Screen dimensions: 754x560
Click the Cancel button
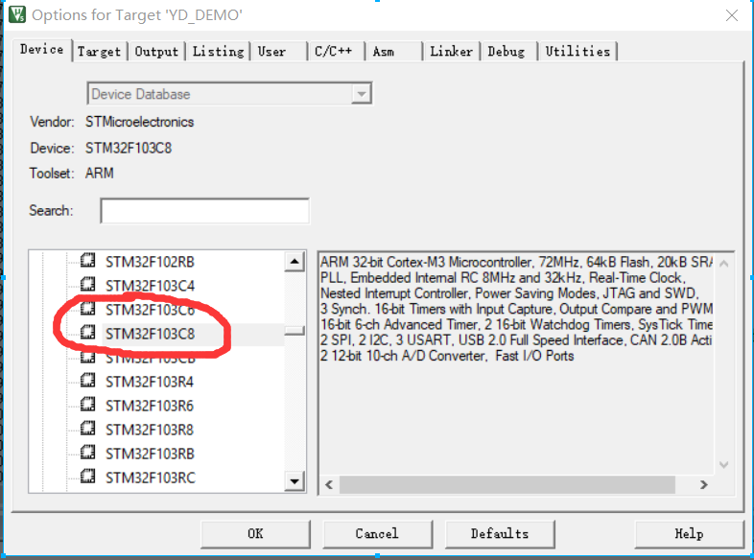tap(378, 534)
